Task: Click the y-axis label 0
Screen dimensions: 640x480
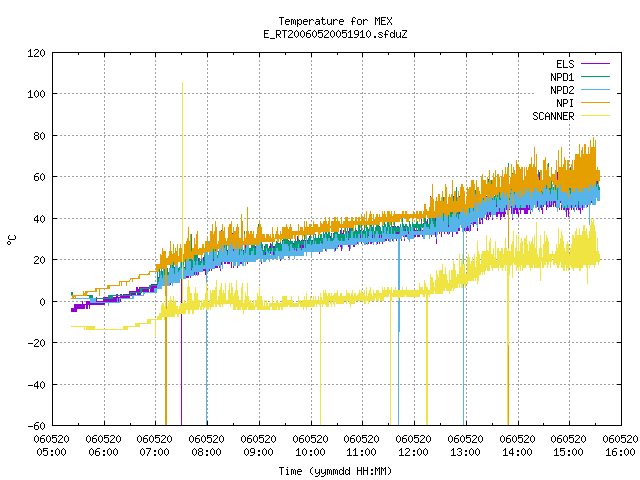Action: 42,302
